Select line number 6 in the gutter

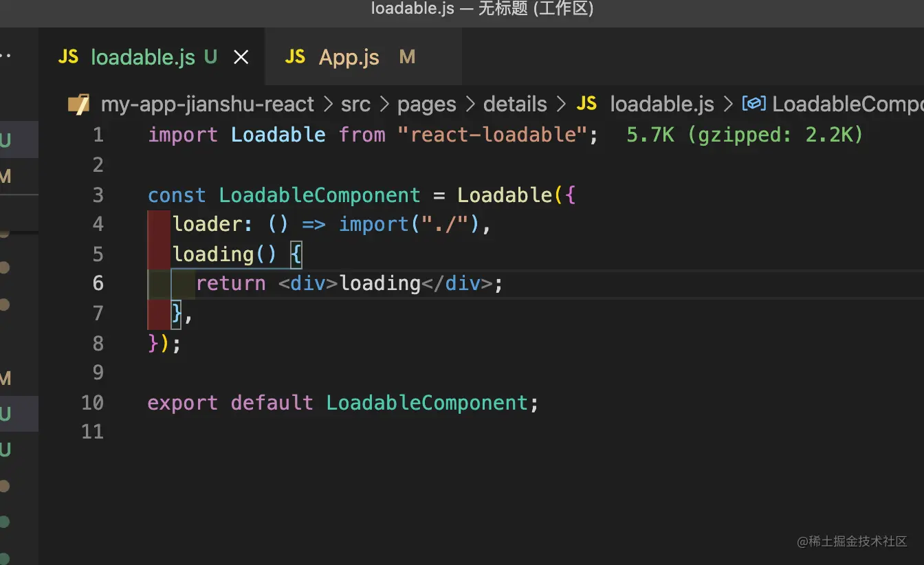coord(98,283)
